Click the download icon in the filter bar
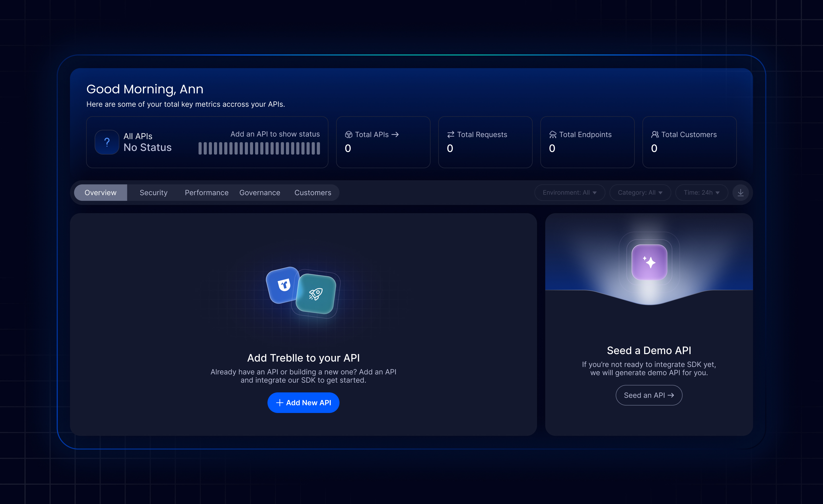 pyautogui.click(x=740, y=193)
